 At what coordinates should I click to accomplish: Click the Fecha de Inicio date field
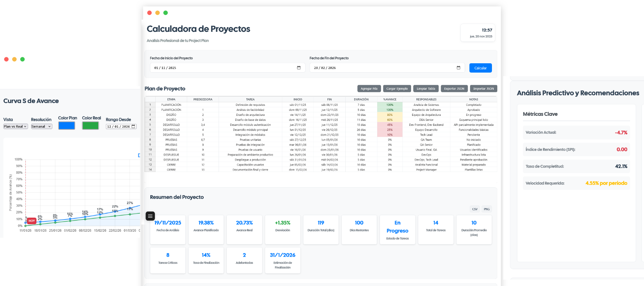pos(222,68)
